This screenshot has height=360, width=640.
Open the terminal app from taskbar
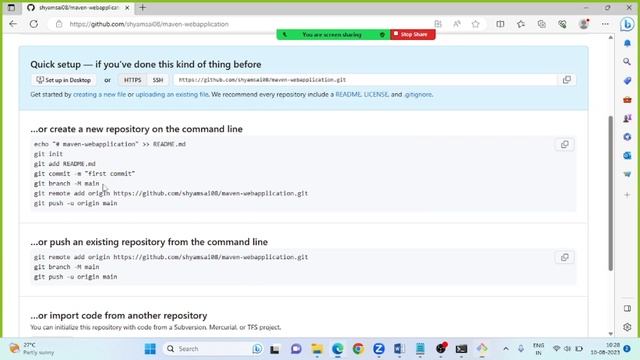pos(461,349)
